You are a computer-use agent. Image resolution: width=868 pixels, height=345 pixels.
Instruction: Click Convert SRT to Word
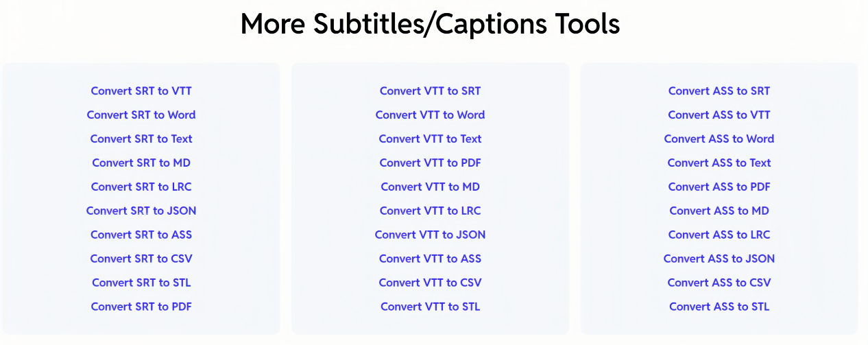(x=141, y=115)
